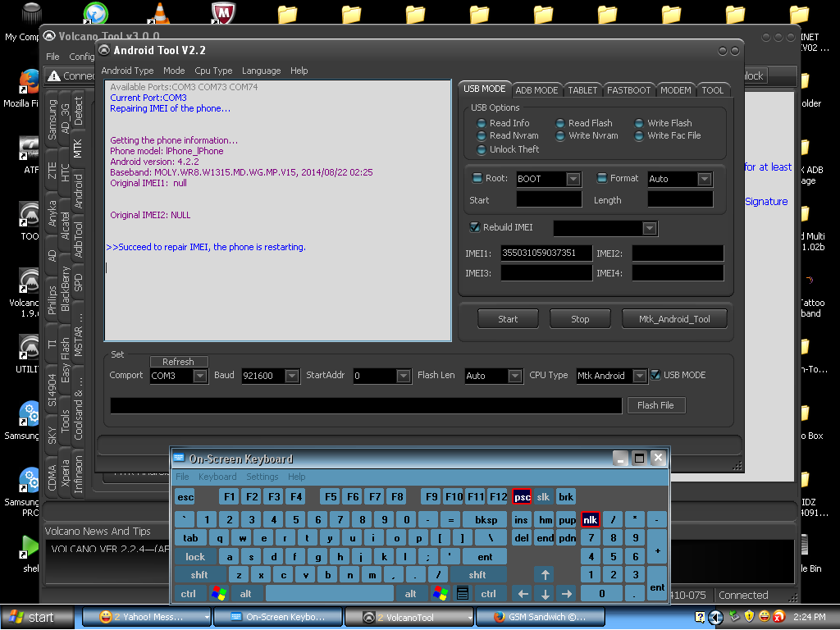
Task: Click the help question tray icon
Action: [700, 617]
